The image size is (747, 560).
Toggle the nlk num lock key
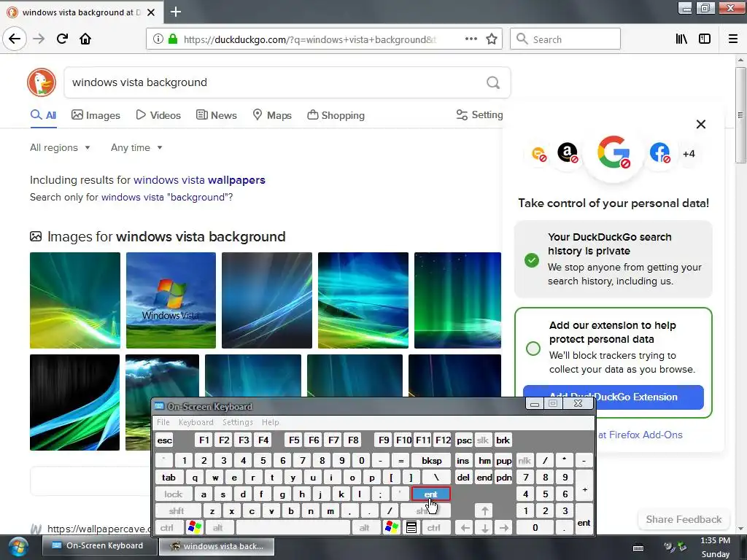tap(525, 461)
